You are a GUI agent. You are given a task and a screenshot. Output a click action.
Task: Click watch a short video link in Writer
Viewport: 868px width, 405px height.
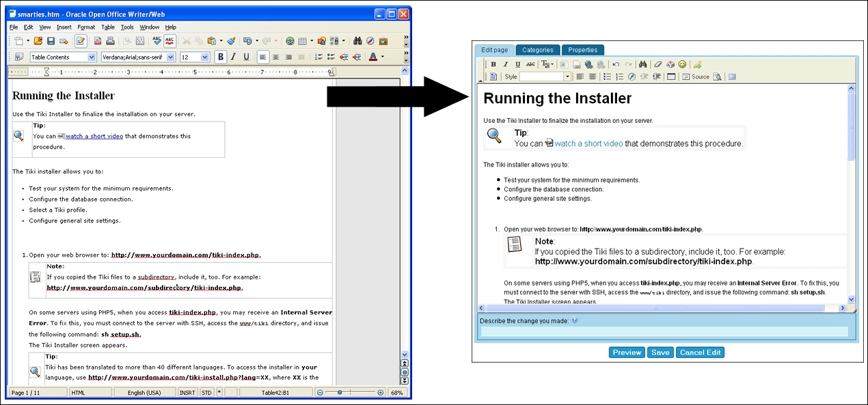94,136
